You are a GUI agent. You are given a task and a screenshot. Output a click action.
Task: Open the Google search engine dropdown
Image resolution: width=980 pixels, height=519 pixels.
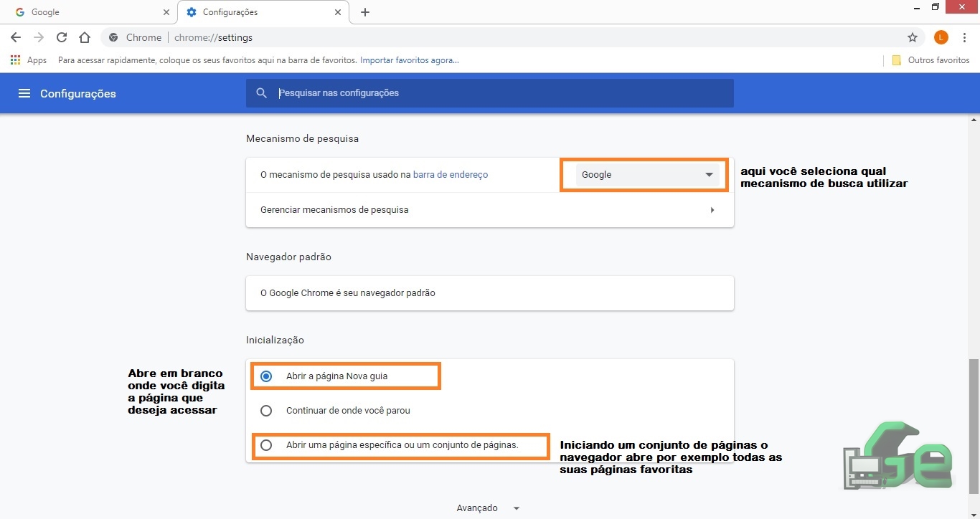(x=647, y=175)
